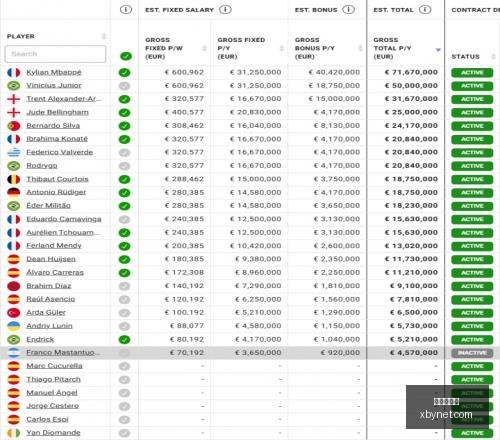Click Argentina flag beside Franco Mastantuono

(14, 353)
